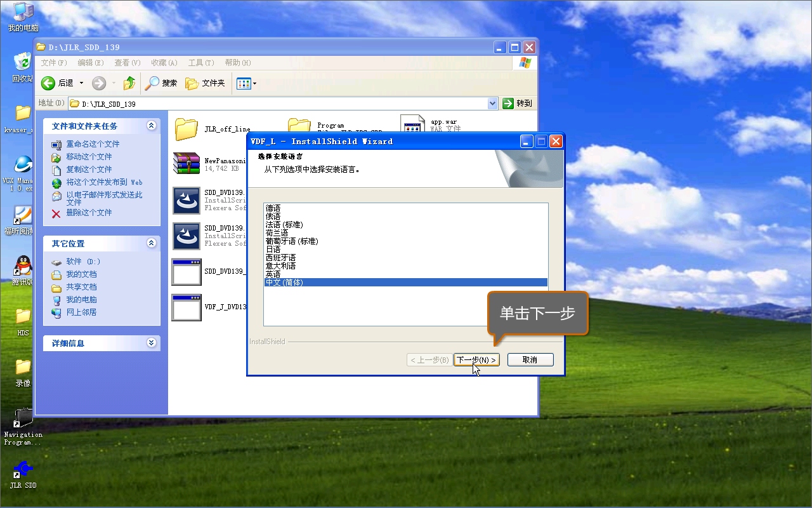Click 移动这个文件 task link
Screen dimensions: 812x508
tap(89, 157)
